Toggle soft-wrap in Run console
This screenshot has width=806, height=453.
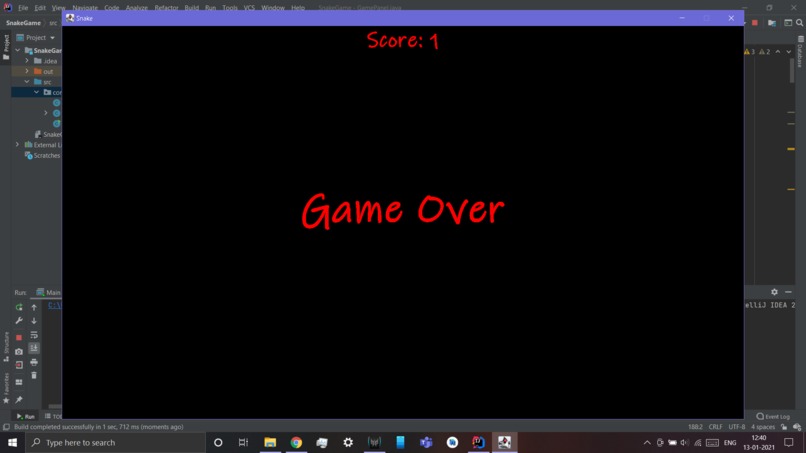coord(34,335)
